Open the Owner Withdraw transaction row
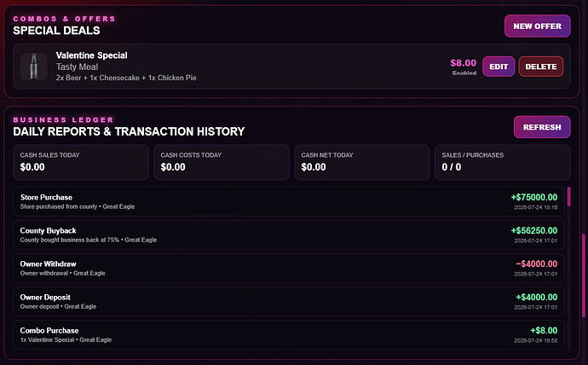 pos(289,269)
